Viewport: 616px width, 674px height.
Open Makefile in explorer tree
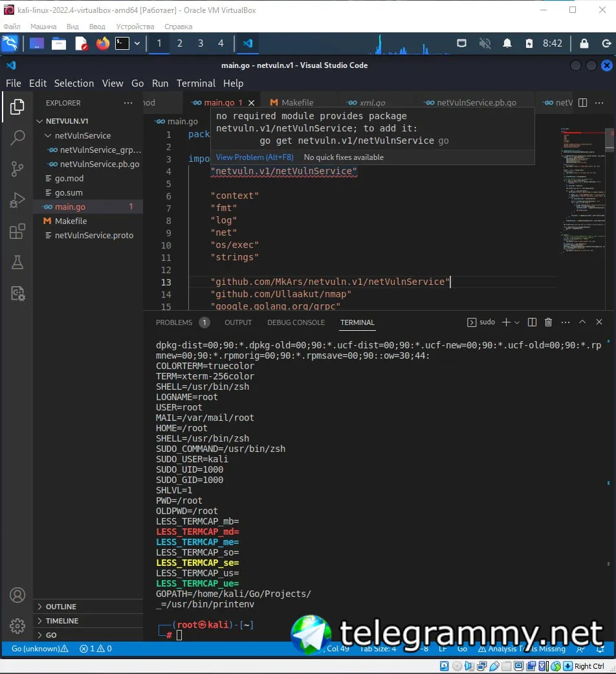[x=88, y=221]
